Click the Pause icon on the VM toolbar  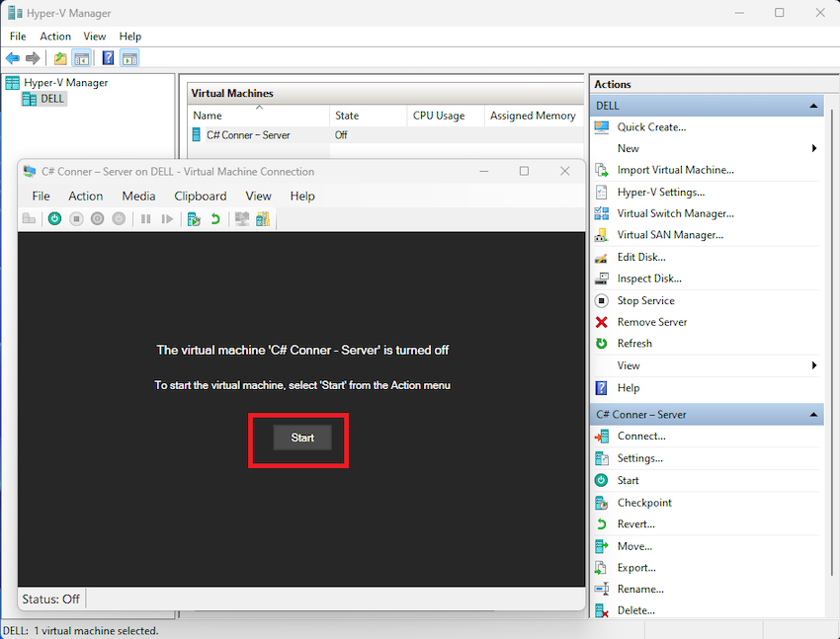[145, 218]
